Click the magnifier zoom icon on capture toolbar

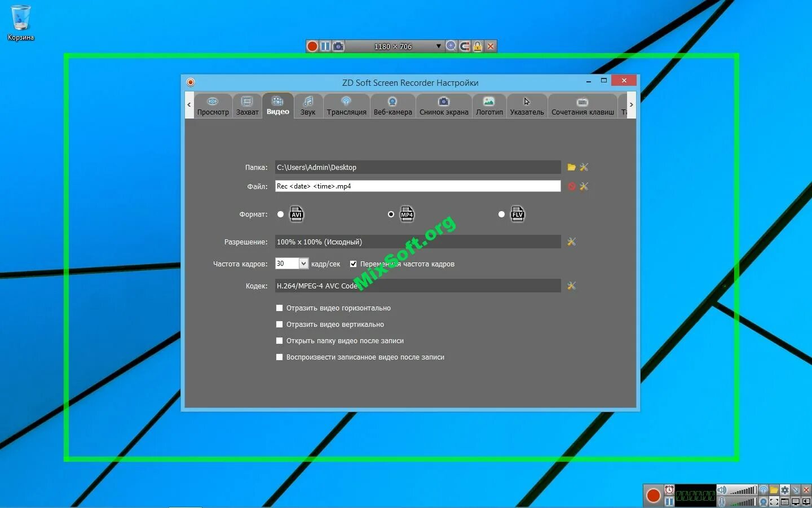[451, 46]
